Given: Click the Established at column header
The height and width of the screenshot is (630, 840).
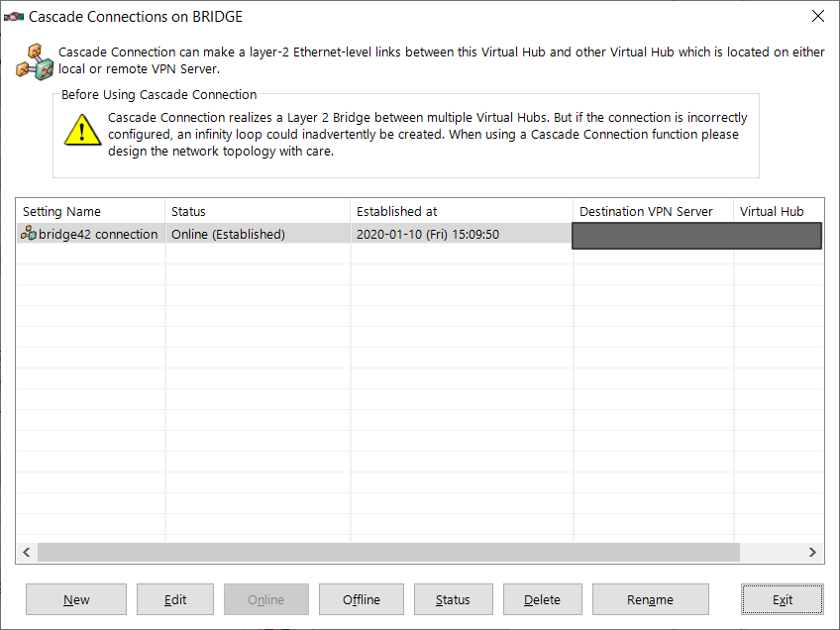Looking at the screenshot, I should [x=462, y=211].
